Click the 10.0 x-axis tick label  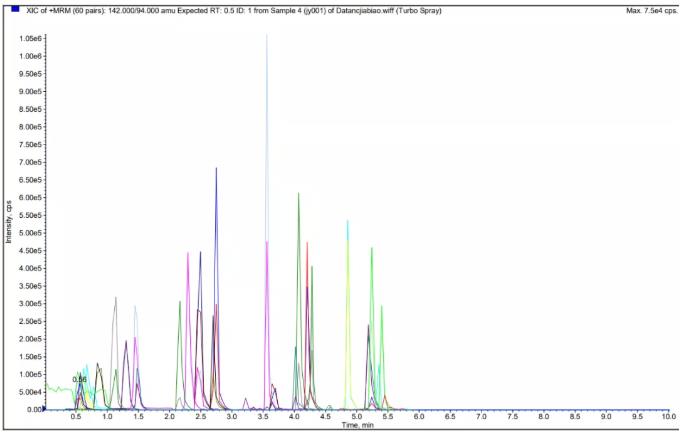(668, 417)
